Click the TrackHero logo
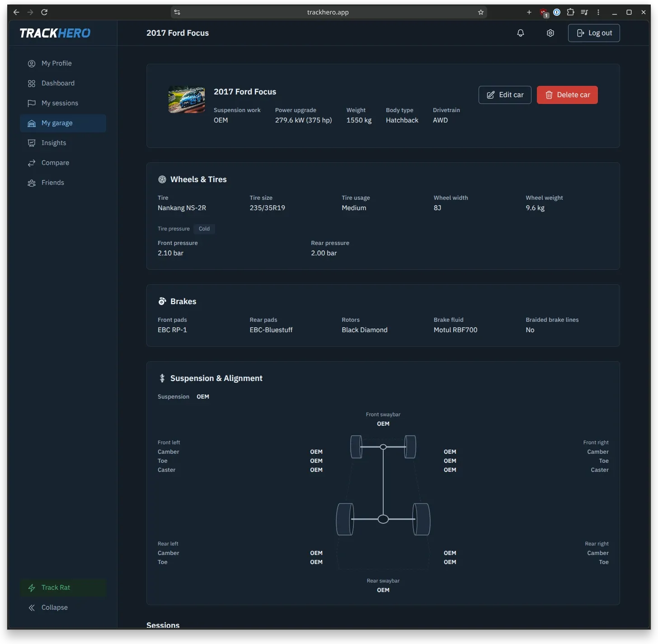The image size is (658, 644). (x=55, y=33)
